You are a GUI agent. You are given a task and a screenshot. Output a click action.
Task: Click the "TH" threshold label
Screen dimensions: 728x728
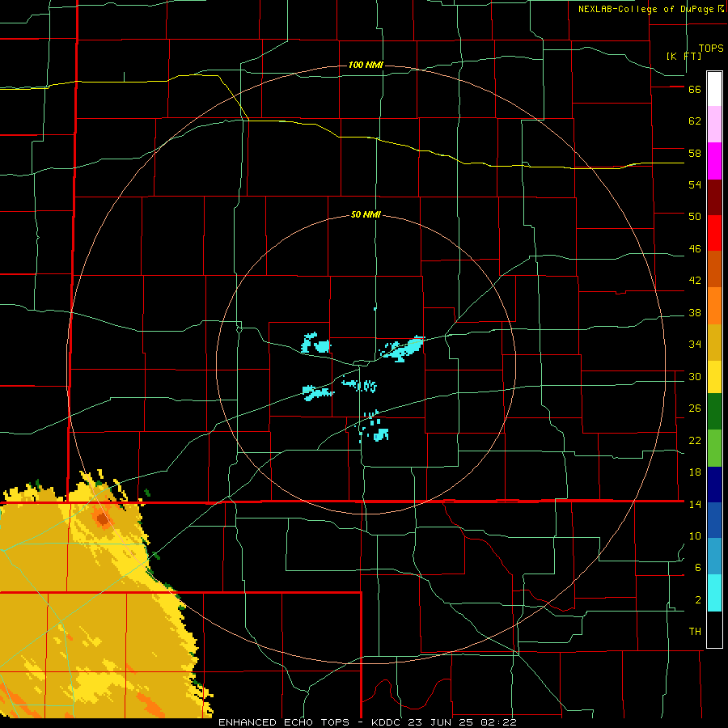[x=695, y=632]
